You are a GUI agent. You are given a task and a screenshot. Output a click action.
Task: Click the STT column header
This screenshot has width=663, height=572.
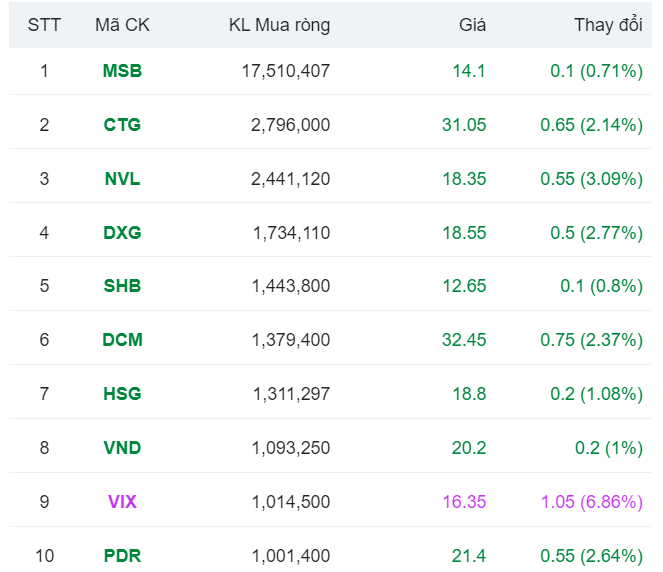[x=44, y=25]
